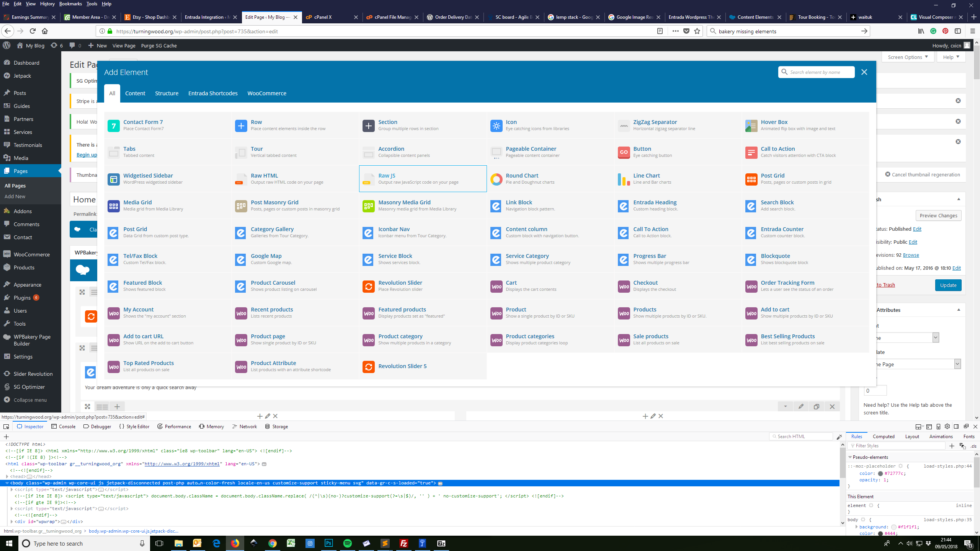Open Spotify from the taskbar
Screen dimensions: 980x551
click(x=347, y=543)
